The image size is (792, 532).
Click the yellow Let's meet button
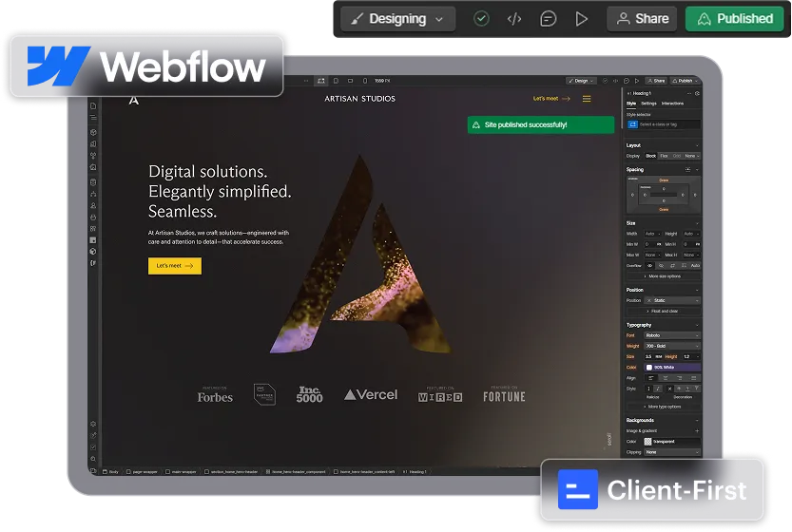point(175,266)
